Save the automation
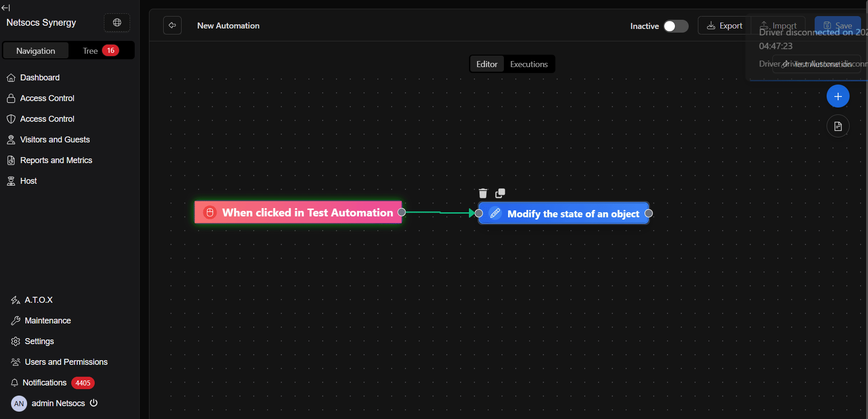868x419 pixels. [838, 25]
